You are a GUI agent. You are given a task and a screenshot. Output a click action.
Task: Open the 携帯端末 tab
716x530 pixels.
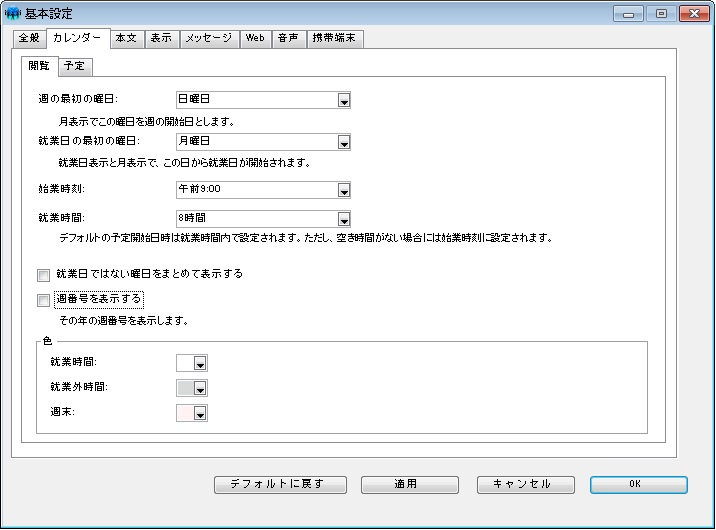point(334,38)
